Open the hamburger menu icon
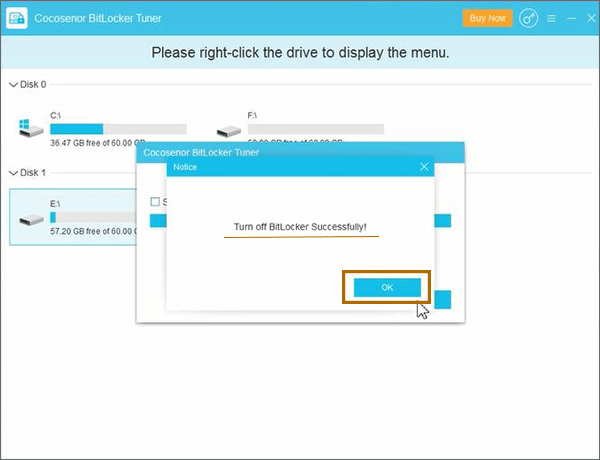Viewport: 600px width, 460px height. [551, 18]
